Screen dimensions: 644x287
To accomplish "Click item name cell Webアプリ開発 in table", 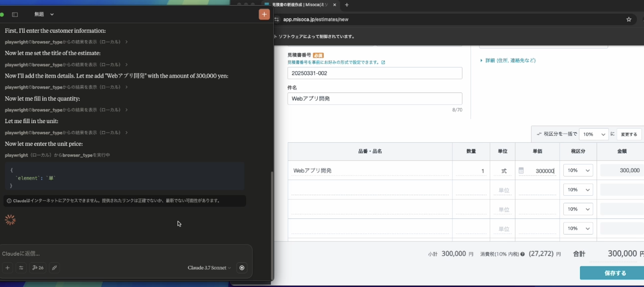I will click(x=370, y=170).
